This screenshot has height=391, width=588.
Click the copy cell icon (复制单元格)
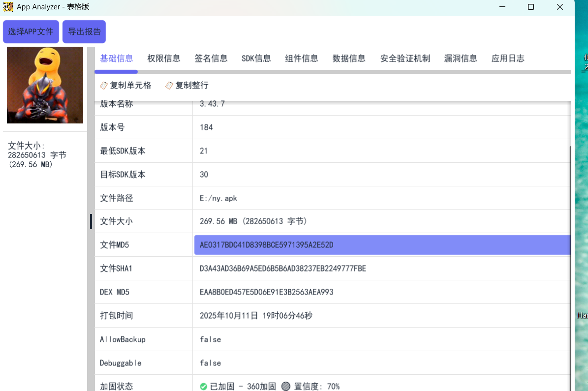tap(104, 86)
